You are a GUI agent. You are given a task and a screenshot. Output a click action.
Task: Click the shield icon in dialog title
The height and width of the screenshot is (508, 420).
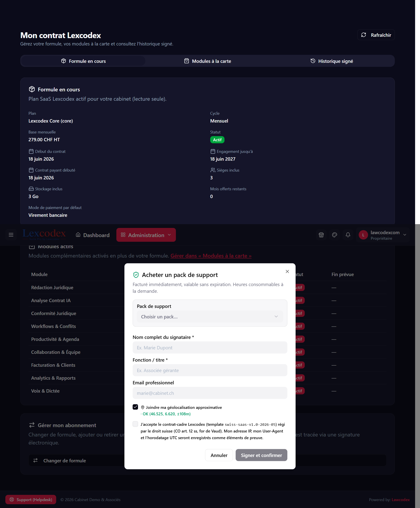[x=136, y=275]
